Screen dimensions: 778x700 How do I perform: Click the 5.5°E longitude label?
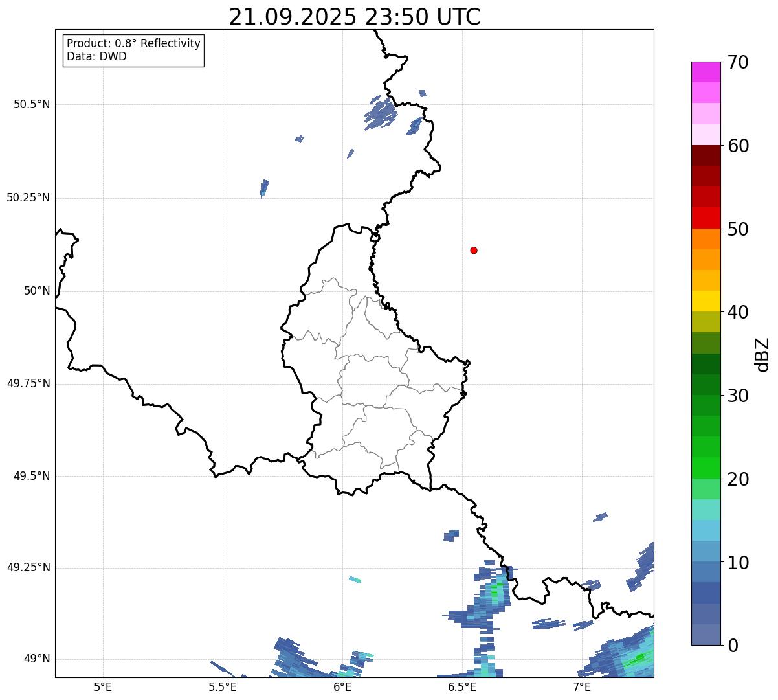[x=223, y=687]
